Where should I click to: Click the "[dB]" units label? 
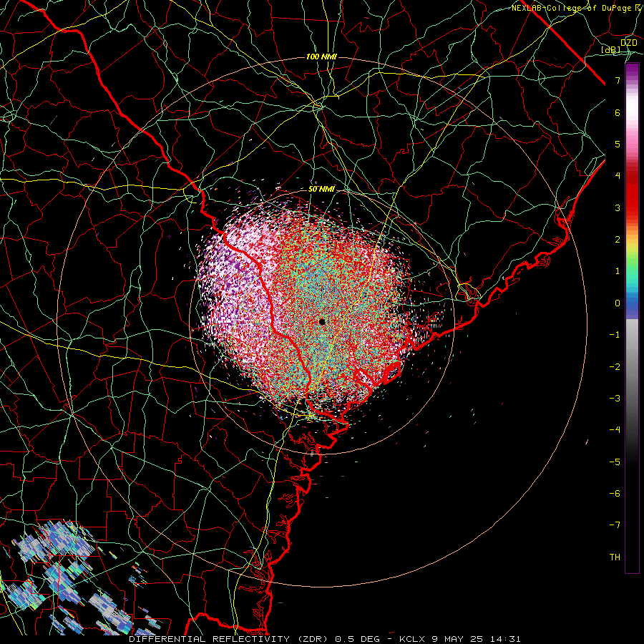611,49
